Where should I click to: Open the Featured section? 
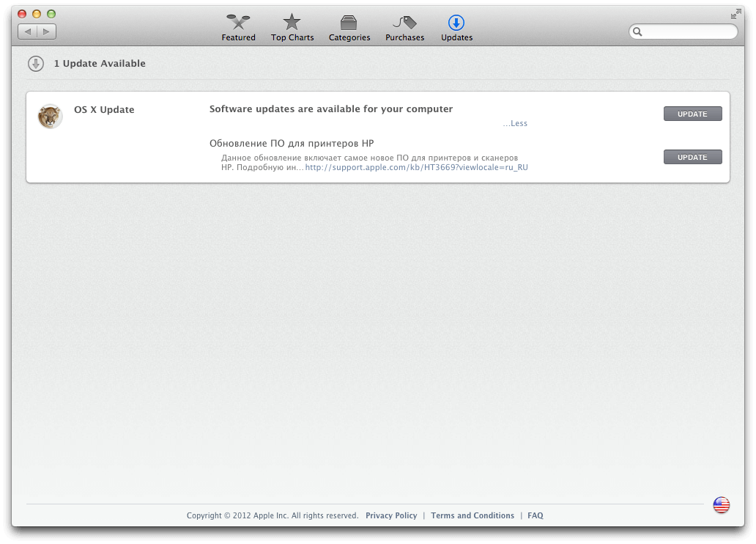(238, 28)
